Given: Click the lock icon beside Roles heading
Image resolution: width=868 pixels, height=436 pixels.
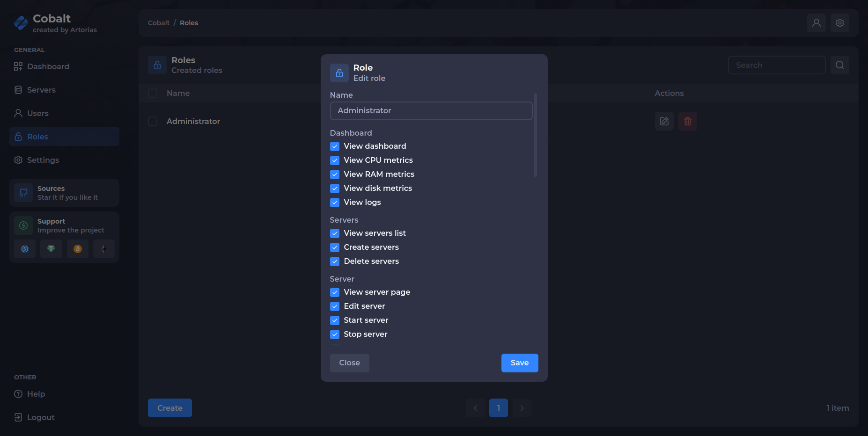Looking at the screenshot, I should [157, 65].
